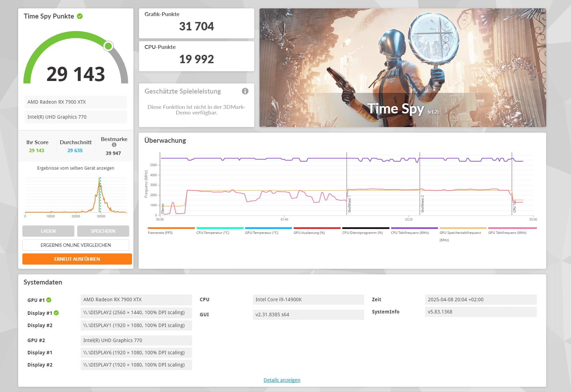Screen dimensions: 571x392
Task: Click the Systemdaten heading
Action: tap(43, 282)
